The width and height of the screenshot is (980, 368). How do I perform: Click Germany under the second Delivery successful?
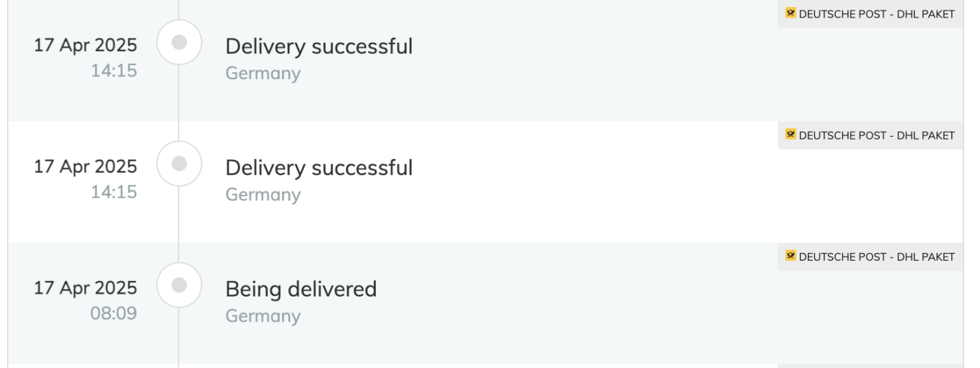pyautogui.click(x=263, y=195)
